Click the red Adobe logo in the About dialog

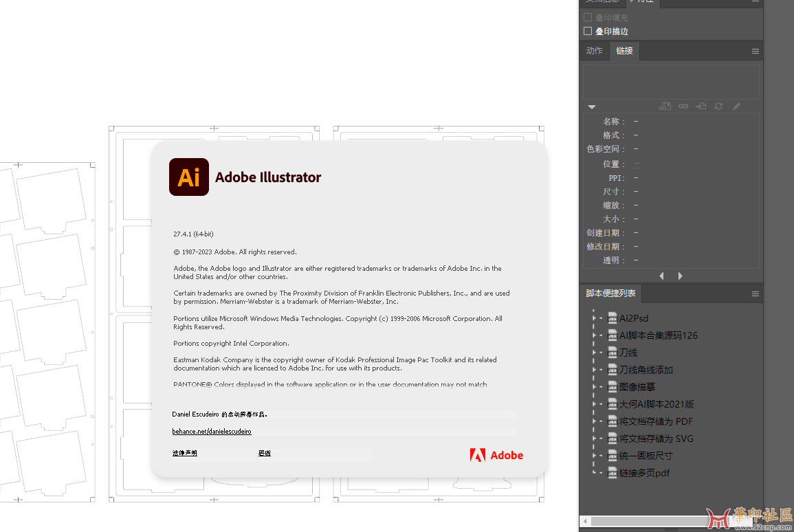pyautogui.click(x=496, y=455)
